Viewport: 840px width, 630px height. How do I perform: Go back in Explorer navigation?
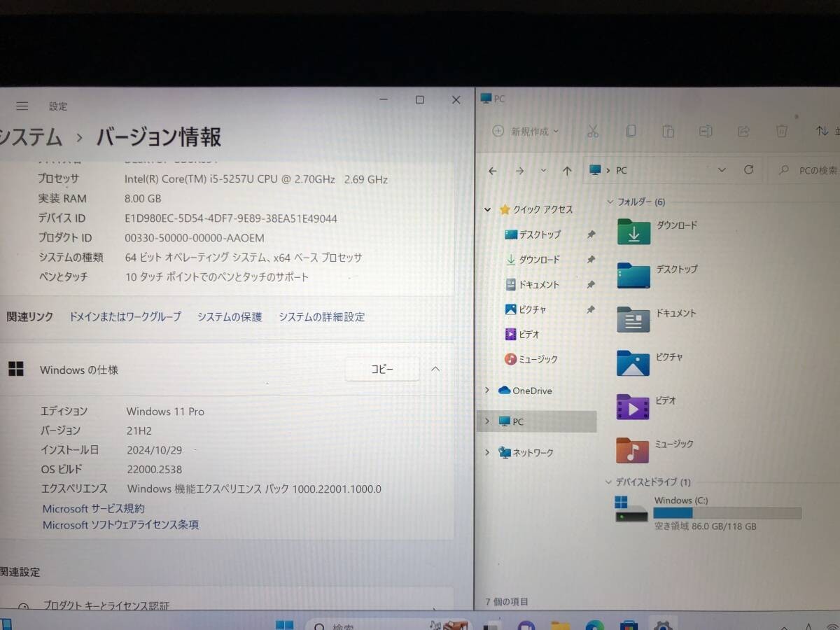click(x=493, y=170)
